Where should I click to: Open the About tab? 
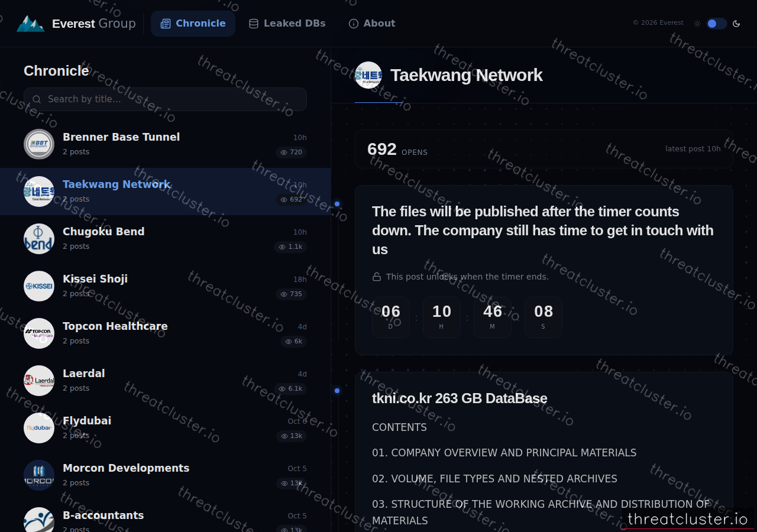click(371, 24)
